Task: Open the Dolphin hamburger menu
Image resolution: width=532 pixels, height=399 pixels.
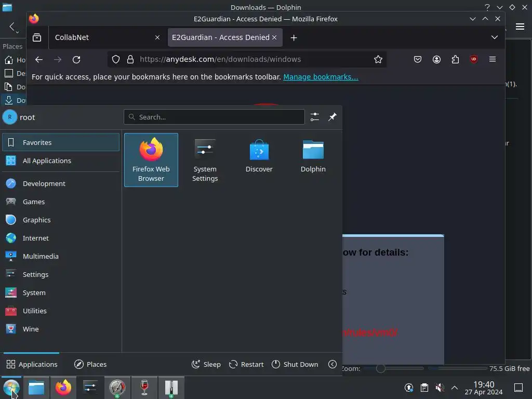Action: tap(520, 26)
